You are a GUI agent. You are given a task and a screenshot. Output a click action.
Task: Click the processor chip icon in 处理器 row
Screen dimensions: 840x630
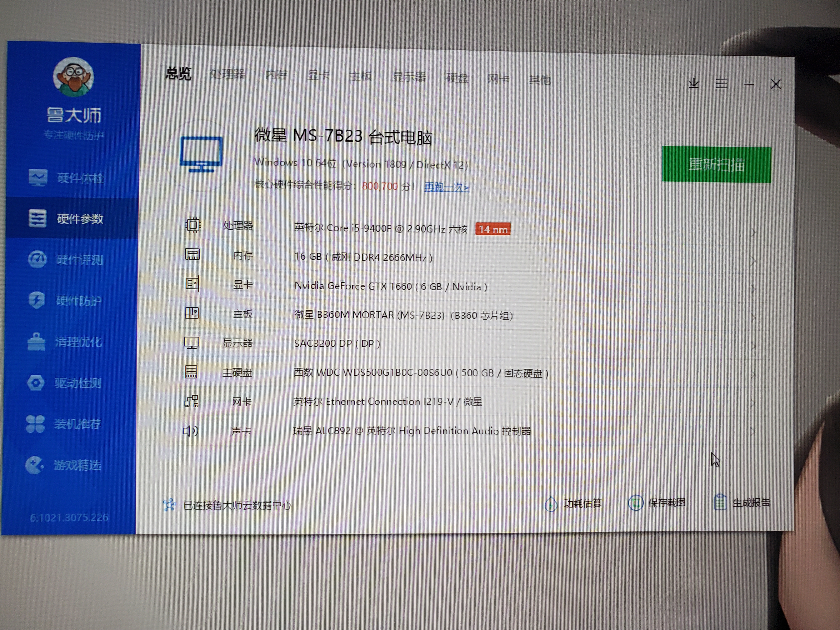tap(193, 225)
